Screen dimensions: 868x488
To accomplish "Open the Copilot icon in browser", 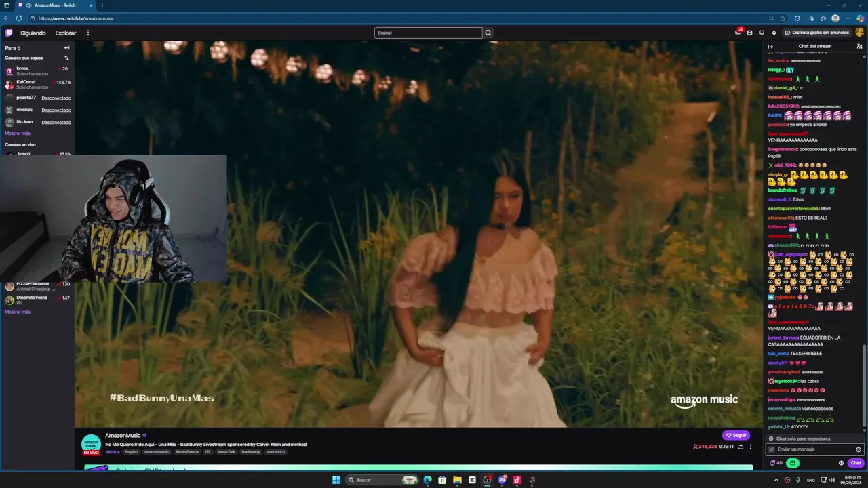I will pos(860,18).
